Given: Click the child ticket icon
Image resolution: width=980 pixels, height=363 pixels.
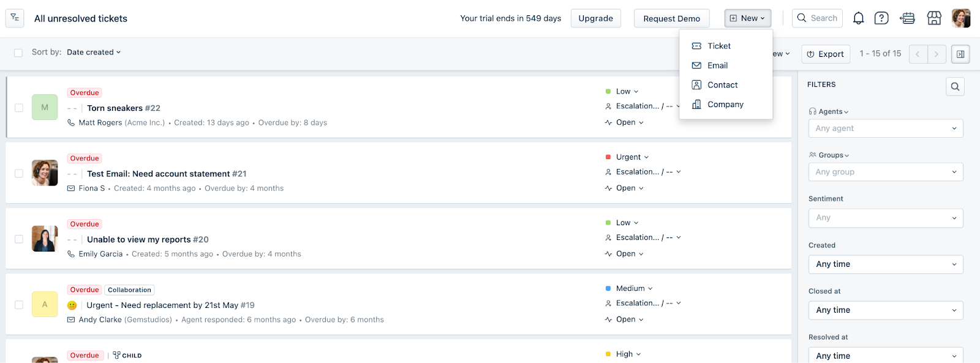Looking at the screenshot, I should point(116,355).
